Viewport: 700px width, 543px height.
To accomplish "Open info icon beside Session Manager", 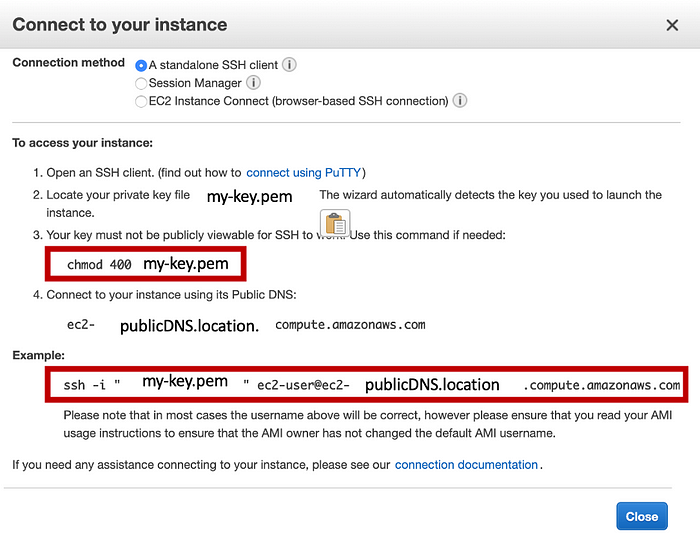I will pyautogui.click(x=253, y=83).
